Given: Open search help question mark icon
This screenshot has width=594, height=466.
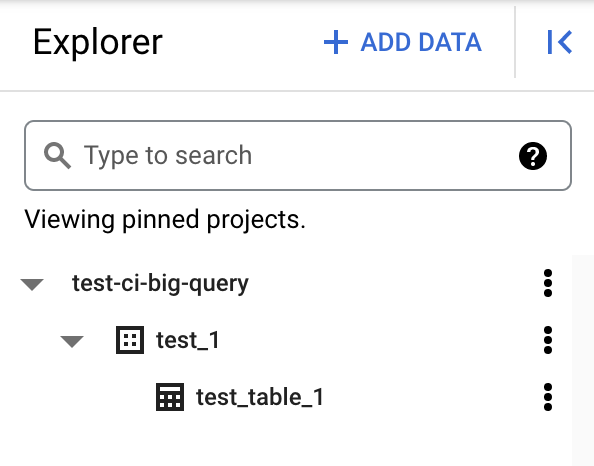Looking at the screenshot, I should coord(533,156).
